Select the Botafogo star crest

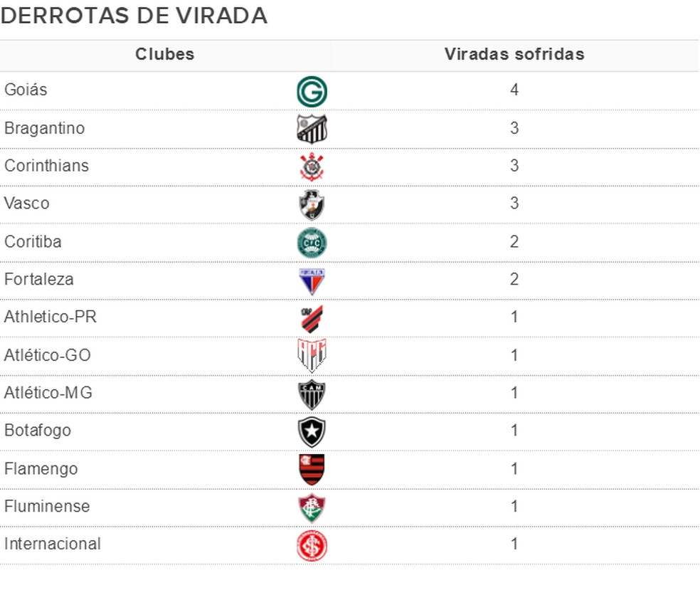pos(312,431)
